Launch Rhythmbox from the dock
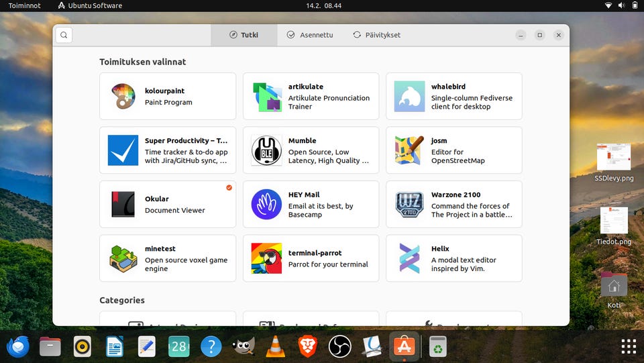 click(x=83, y=347)
